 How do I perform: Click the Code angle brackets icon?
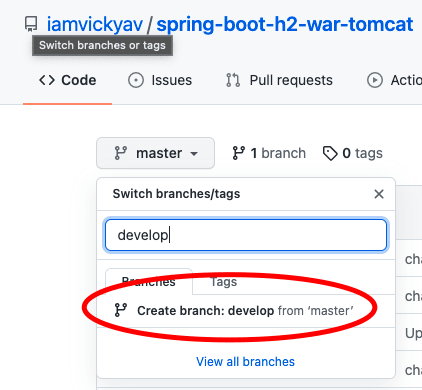47,80
